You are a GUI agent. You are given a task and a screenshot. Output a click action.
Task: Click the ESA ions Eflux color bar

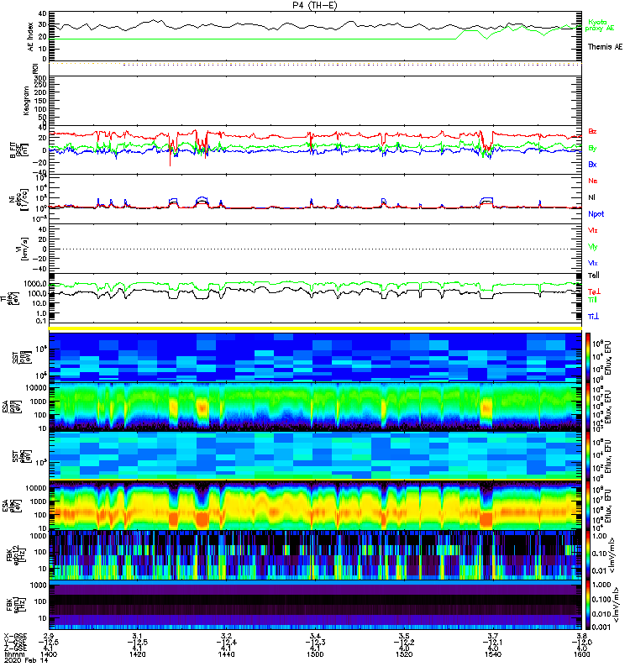587,407
